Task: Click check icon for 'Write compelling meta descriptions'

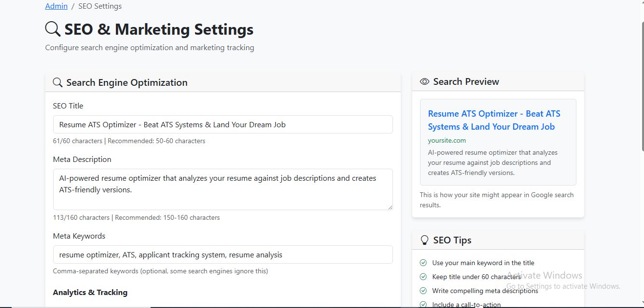Action: (x=423, y=291)
